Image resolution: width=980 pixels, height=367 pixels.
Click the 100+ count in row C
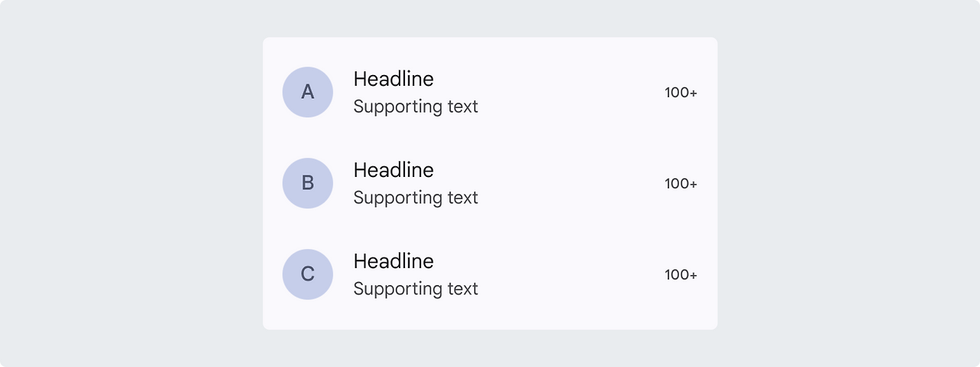click(681, 275)
